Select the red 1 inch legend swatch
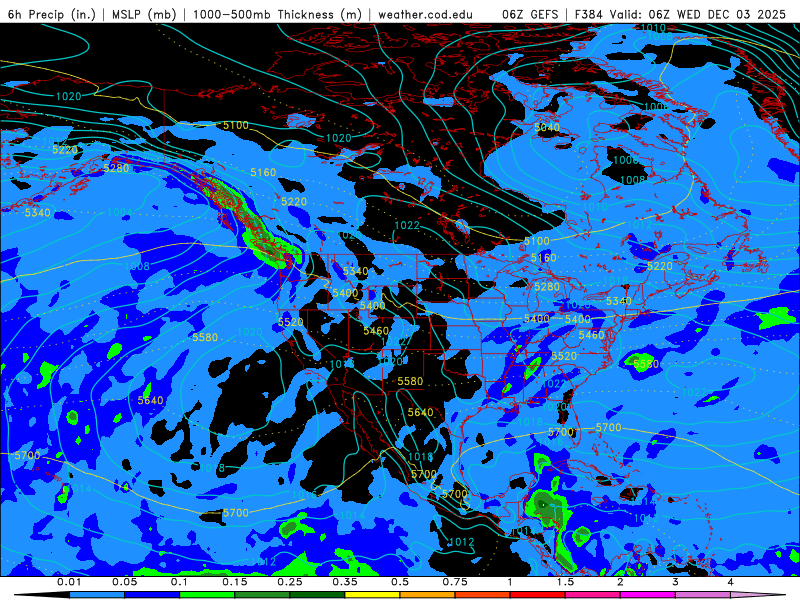Image resolution: width=800 pixels, height=600 pixels. [538, 595]
